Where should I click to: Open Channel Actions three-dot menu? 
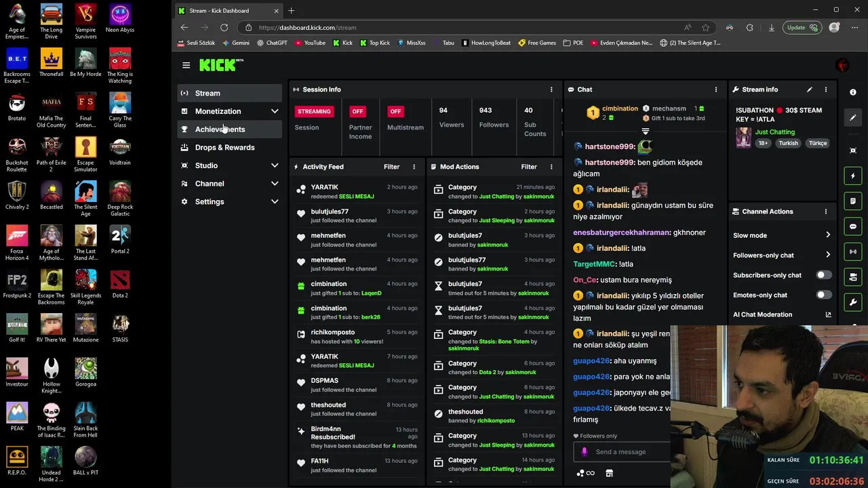click(825, 211)
